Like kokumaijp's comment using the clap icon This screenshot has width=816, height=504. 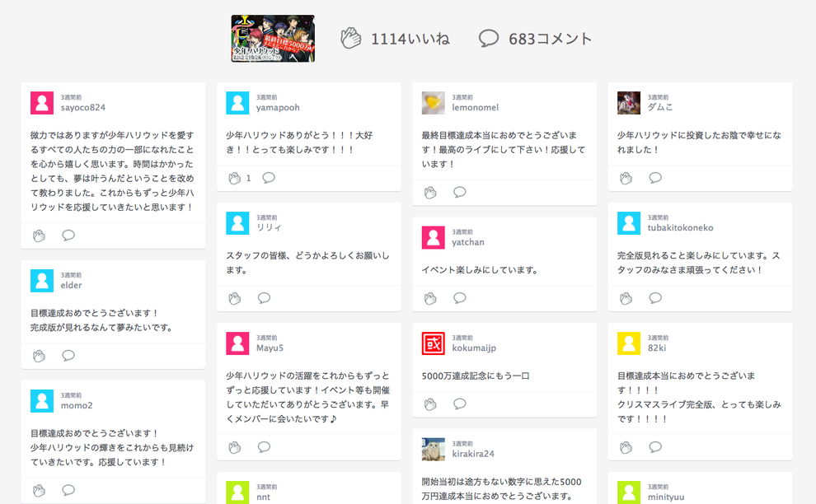pyautogui.click(x=429, y=404)
